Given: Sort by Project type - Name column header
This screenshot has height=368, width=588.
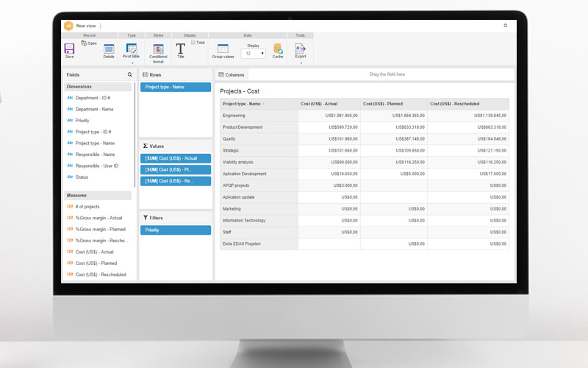Looking at the screenshot, I should click(243, 104).
